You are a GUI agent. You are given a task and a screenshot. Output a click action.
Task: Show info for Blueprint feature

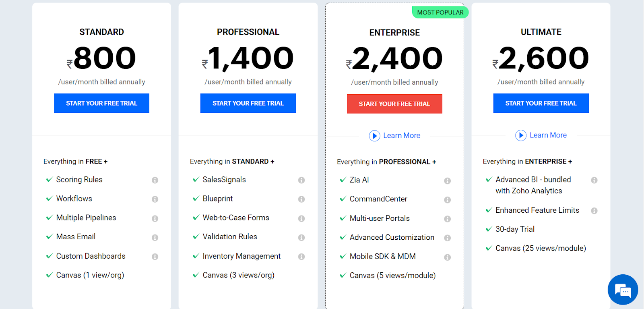(301, 199)
